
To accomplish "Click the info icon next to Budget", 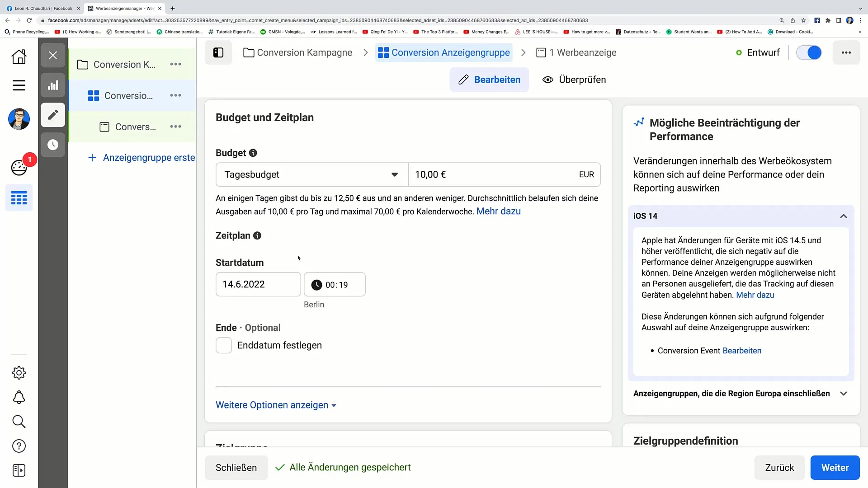I will pyautogui.click(x=253, y=153).
